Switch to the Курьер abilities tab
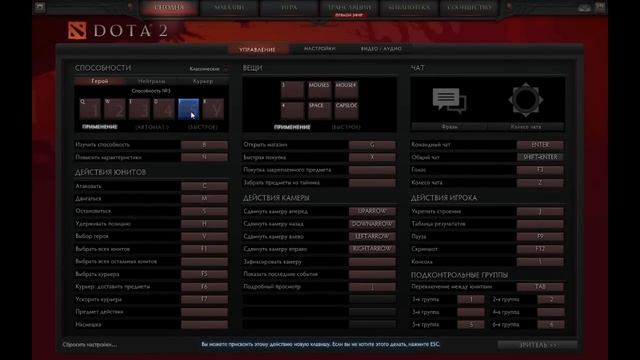 203,81
